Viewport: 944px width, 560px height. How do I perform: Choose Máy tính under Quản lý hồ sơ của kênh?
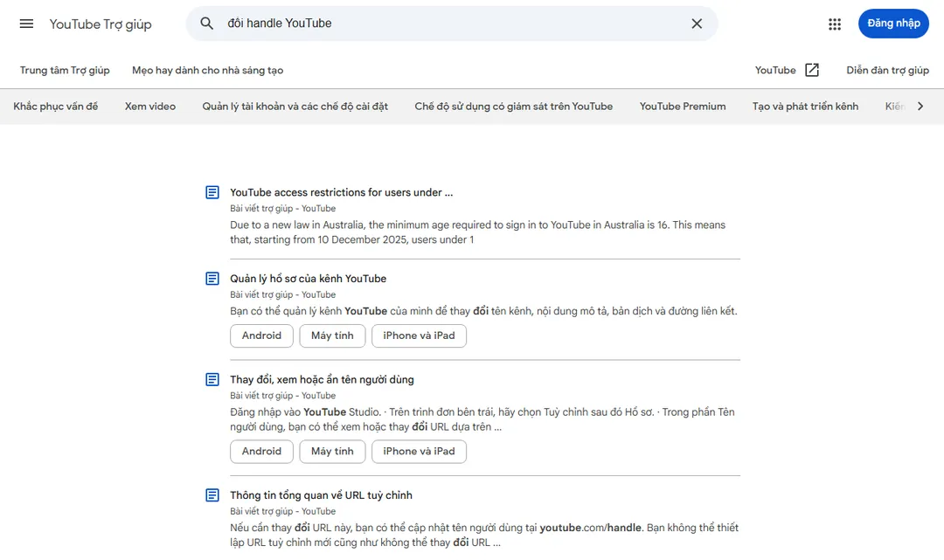point(332,335)
